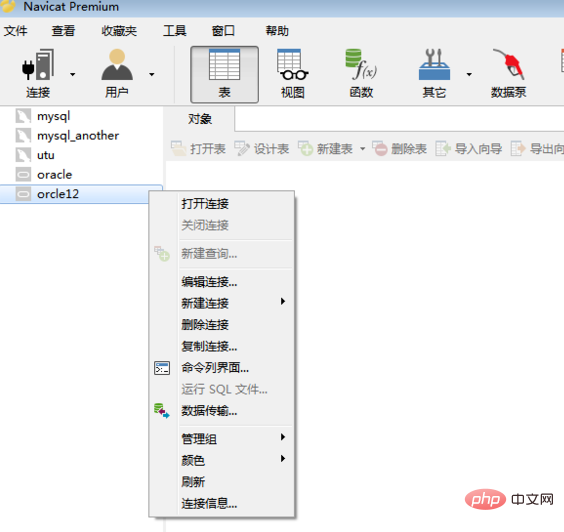The height and width of the screenshot is (532, 564).
Task: Click the Import Wizard (导入向导) button label
Action: (x=478, y=149)
